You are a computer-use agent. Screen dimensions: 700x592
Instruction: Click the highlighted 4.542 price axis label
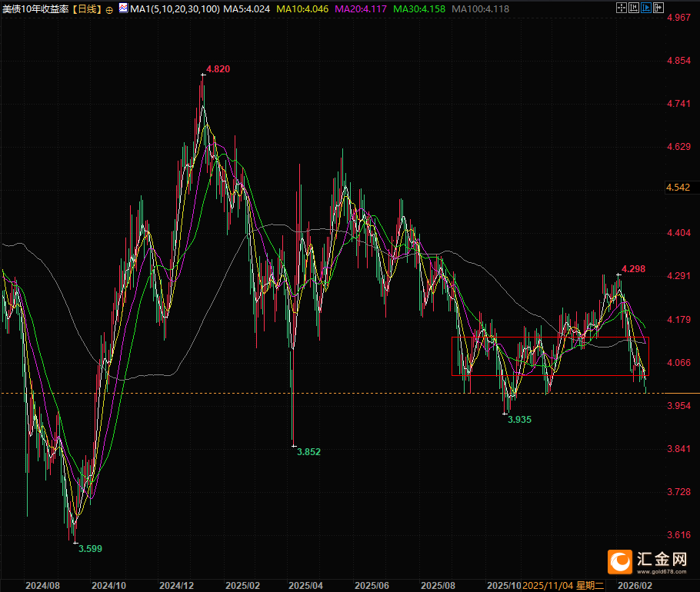[x=678, y=188]
